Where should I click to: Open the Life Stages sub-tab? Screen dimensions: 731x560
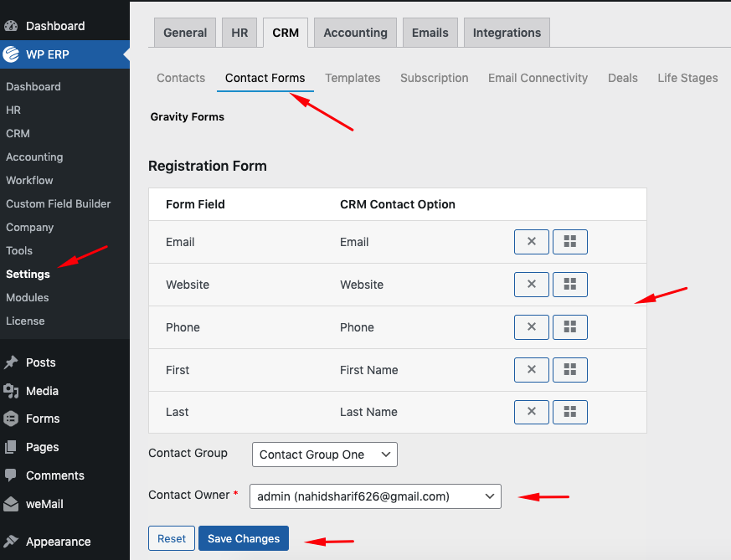coord(687,78)
